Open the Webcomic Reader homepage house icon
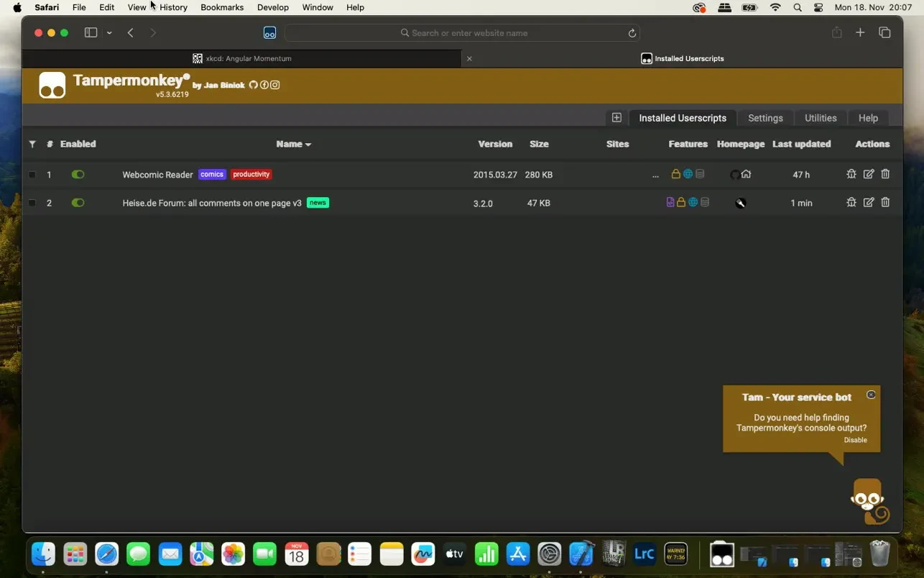Screen dimensions: 924x578 tap(746, 174)
